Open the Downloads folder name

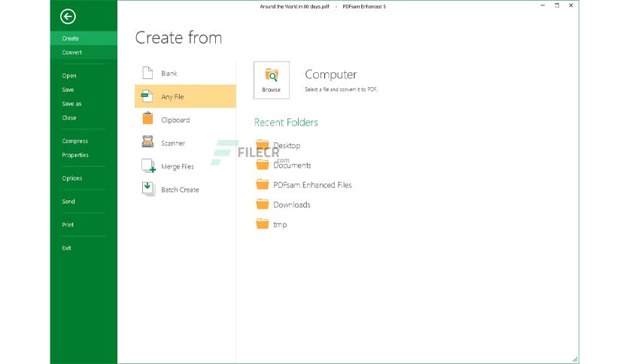(x=292, y=205)
